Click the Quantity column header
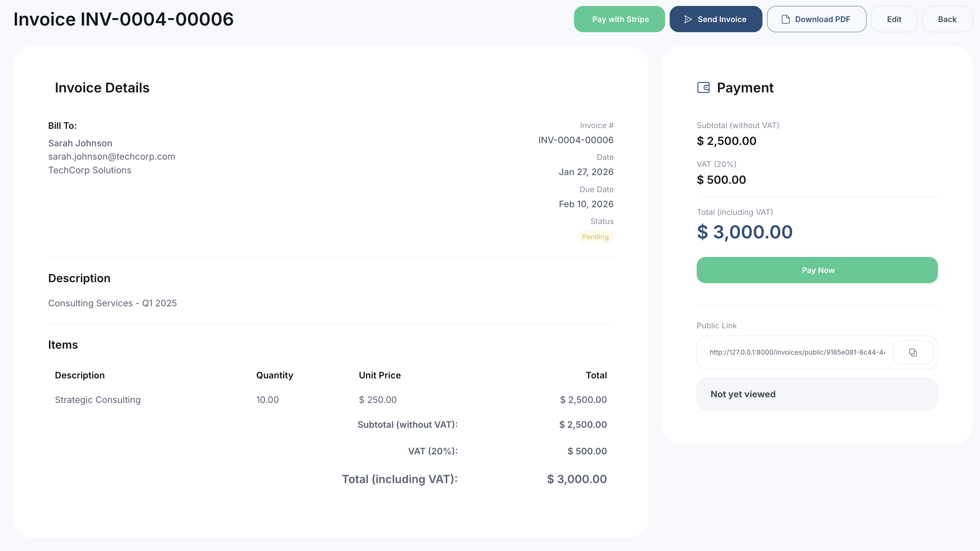The image size is (980, 551). coord(274,375)
